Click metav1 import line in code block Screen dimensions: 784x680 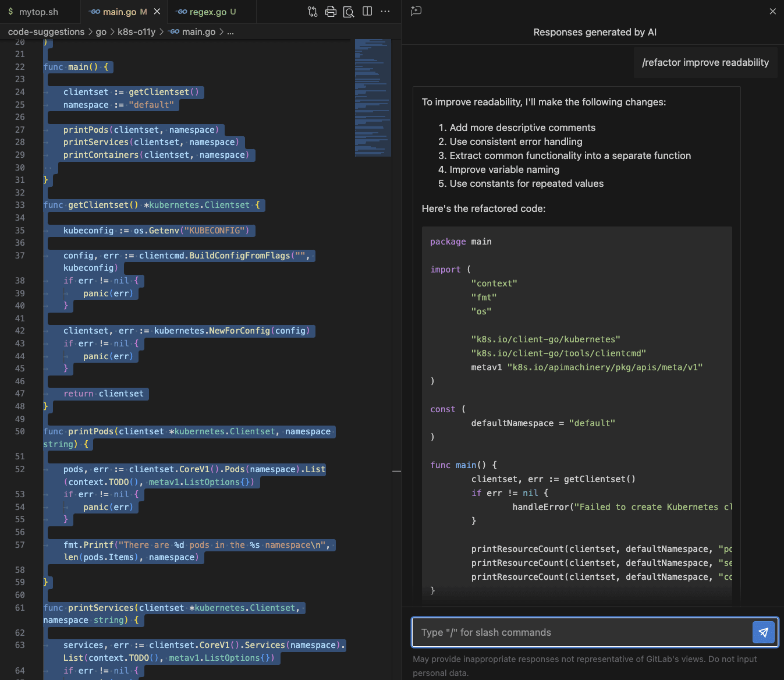(587, 367)
